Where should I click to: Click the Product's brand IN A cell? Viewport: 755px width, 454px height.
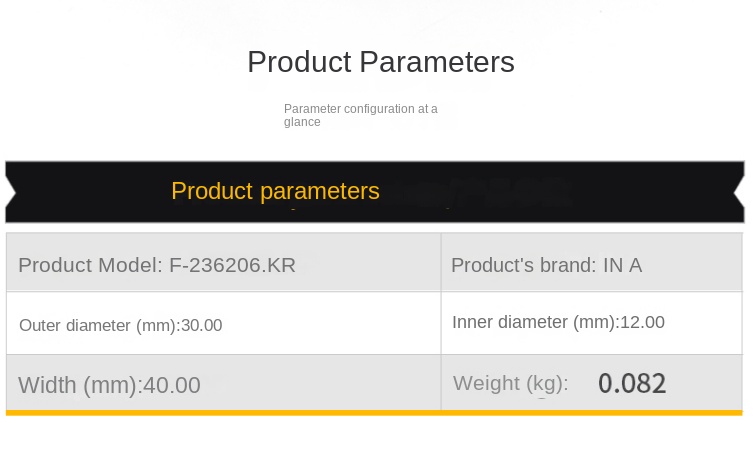tap(591, 262)
